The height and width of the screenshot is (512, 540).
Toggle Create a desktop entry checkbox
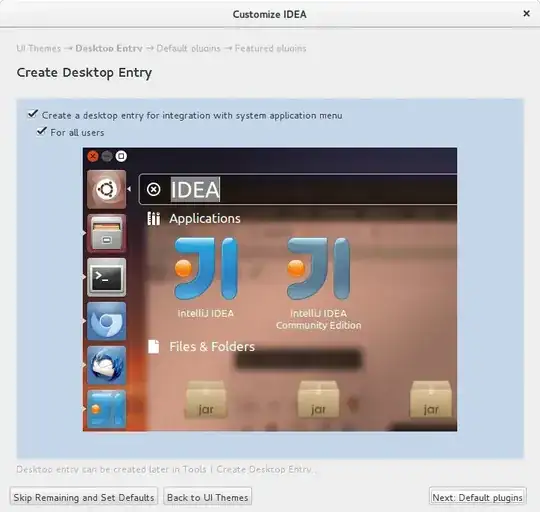33,114
